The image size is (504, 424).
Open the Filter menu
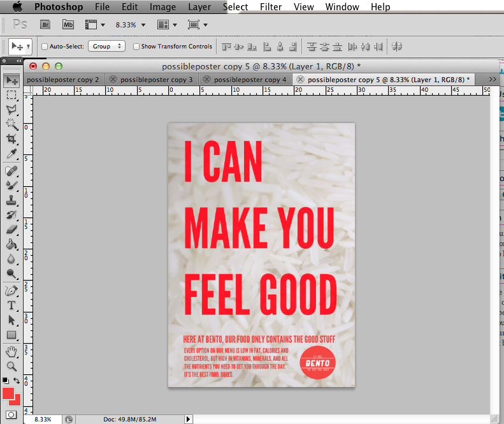[271, 7]
